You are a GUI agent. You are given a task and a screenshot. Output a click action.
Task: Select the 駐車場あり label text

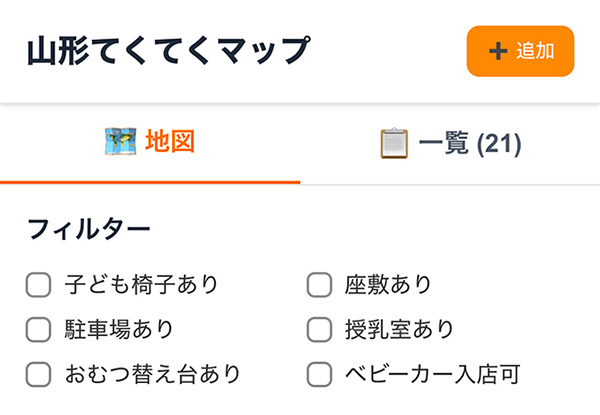(x=119, y=330)
